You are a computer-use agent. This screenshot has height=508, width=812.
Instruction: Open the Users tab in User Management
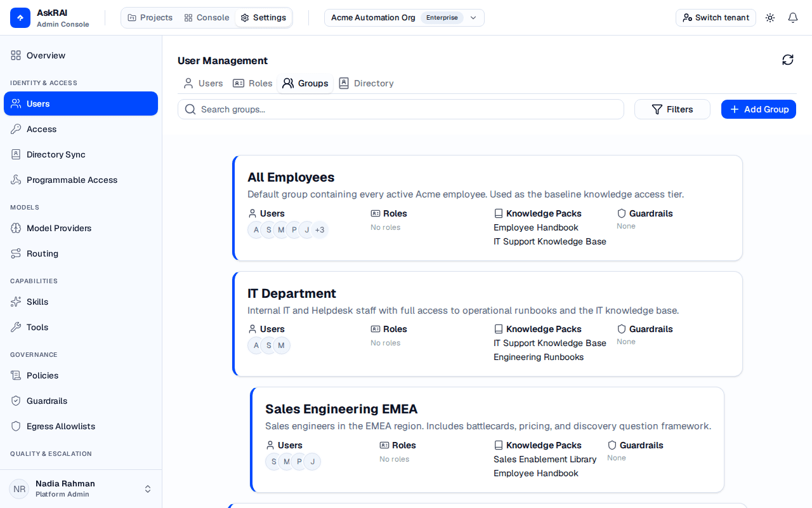coord(203,83)
